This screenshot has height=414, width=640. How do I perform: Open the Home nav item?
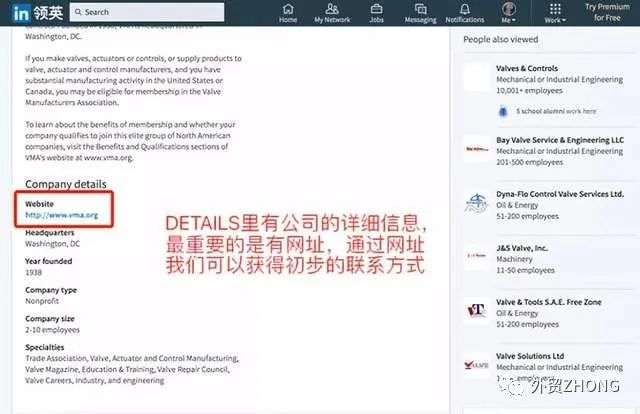click(x=288, y=13)
